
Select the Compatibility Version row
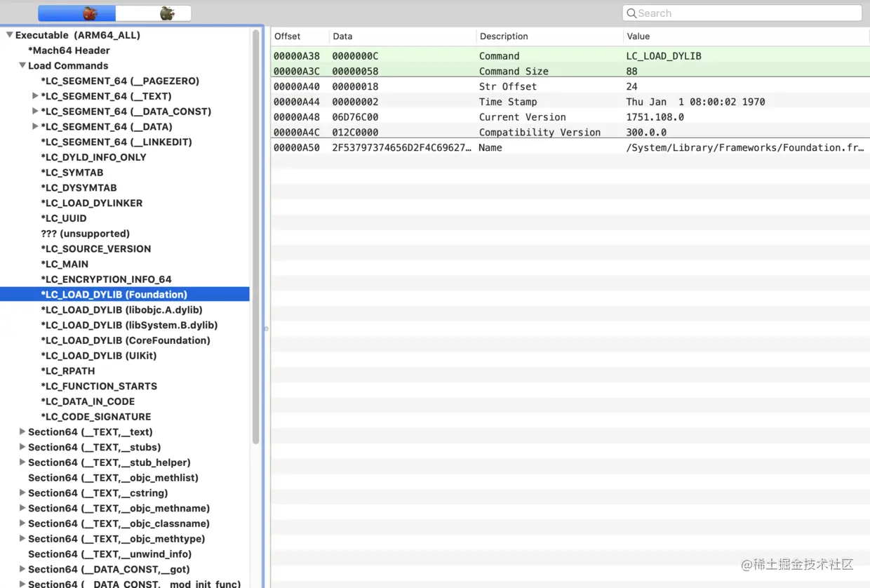tap(570, 133)
